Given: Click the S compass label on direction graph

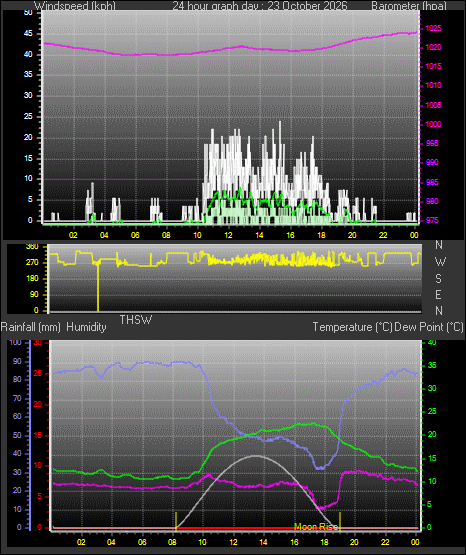Looking at the screenshot, I should (x=438, y=279).
